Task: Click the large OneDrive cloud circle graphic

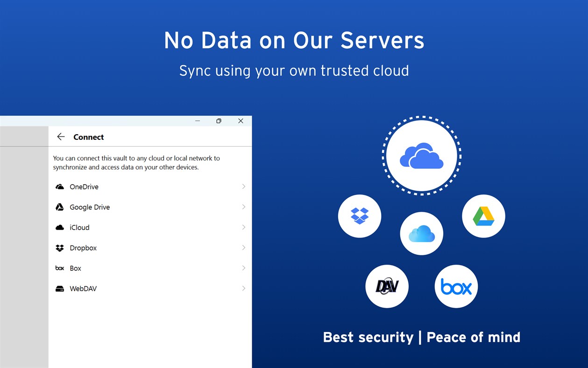Action: 422,156
